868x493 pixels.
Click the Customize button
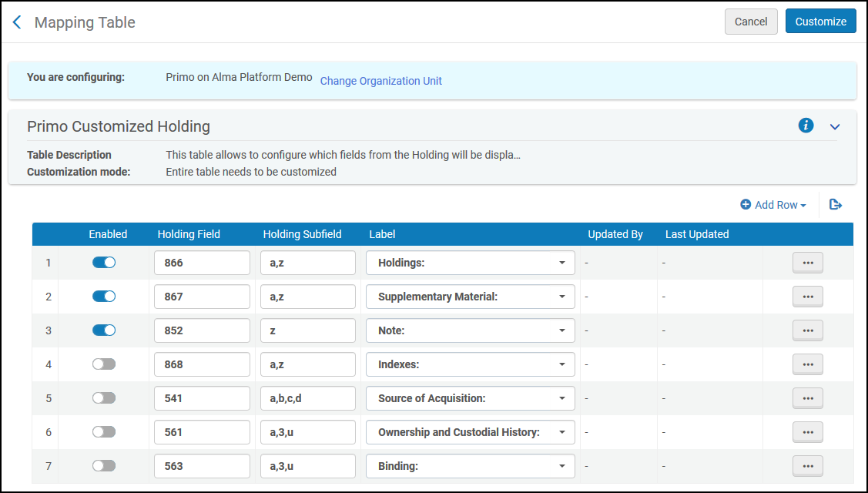pos(820,22)
